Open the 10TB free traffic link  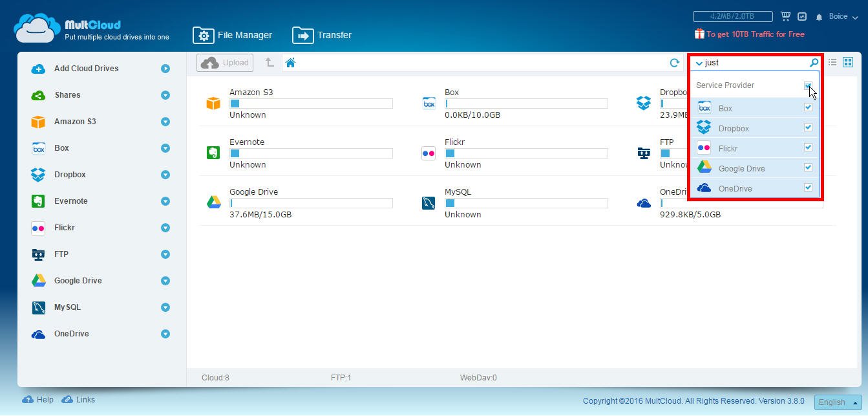(x=750, y=34)
